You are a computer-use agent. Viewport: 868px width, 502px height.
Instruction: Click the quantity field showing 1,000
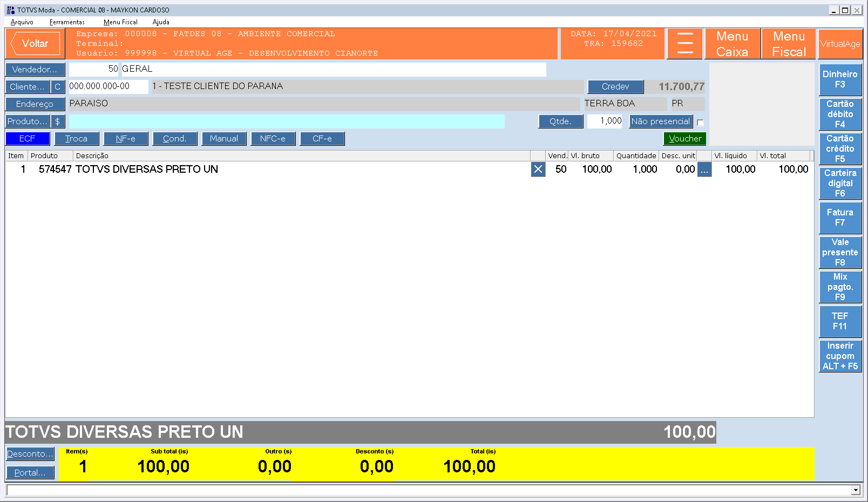605,121
